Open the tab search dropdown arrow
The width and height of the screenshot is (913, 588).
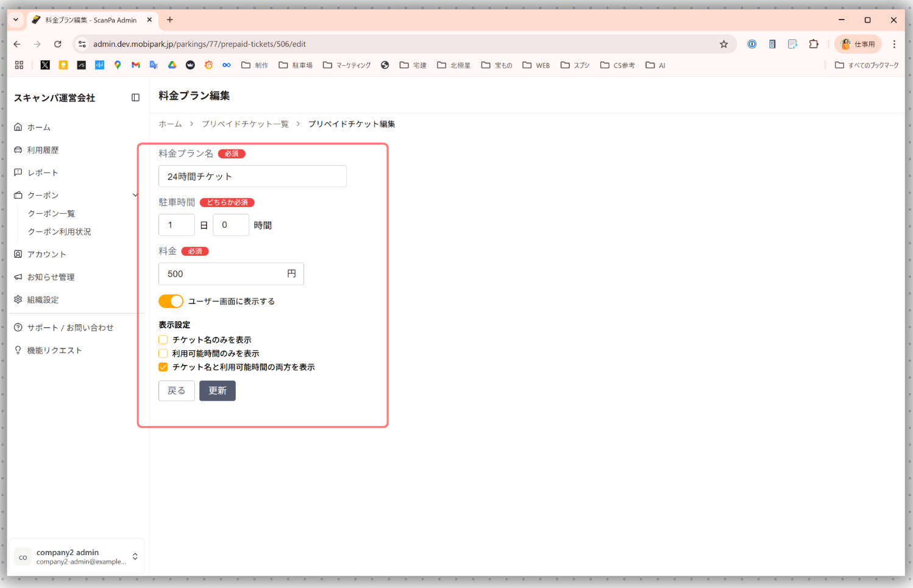(16, 20)
